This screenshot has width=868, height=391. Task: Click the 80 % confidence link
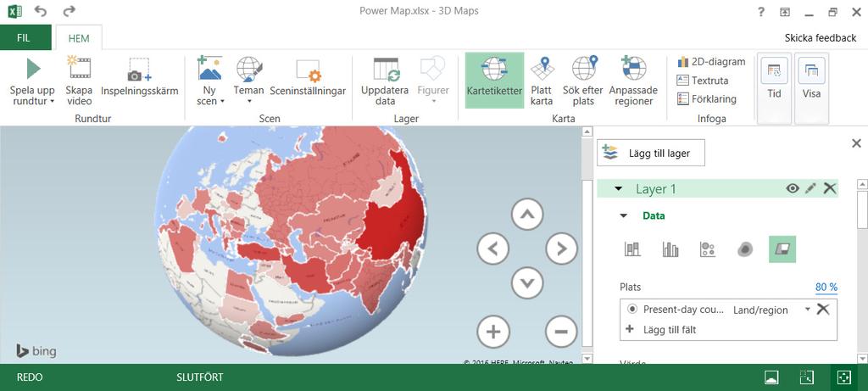(826, 288)
